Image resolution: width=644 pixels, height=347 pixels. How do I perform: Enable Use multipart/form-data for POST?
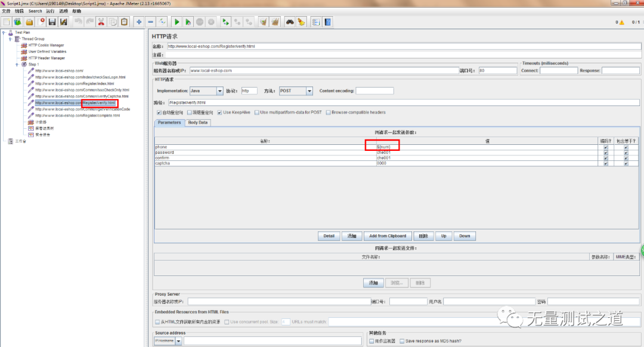(x=256, y=113)
